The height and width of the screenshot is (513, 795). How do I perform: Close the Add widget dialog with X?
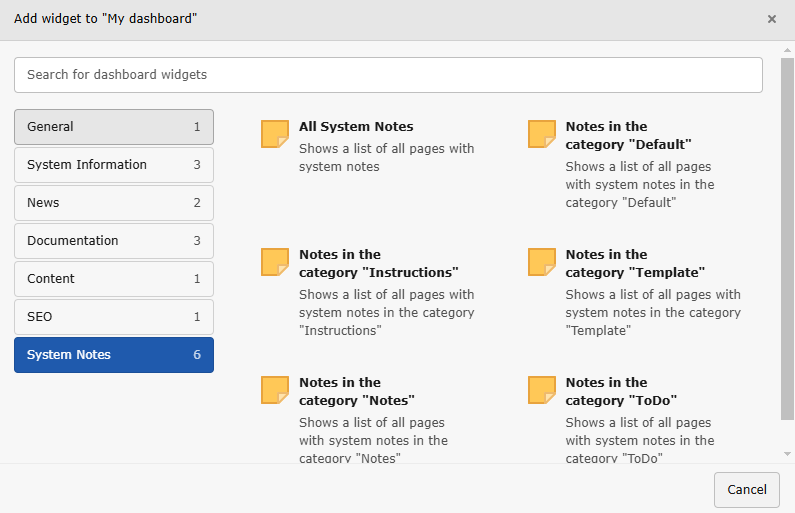[771, 19]
